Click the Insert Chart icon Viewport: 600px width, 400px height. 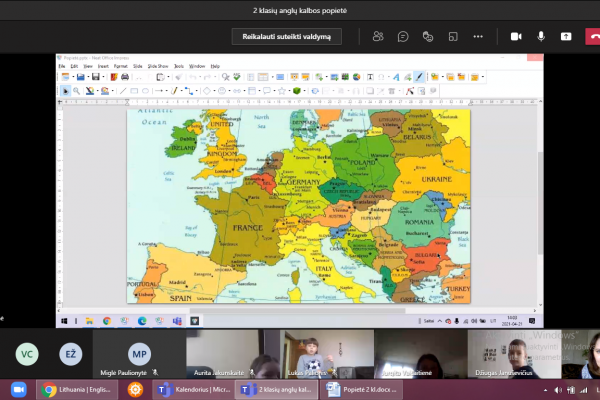click(x=356, y=77)
